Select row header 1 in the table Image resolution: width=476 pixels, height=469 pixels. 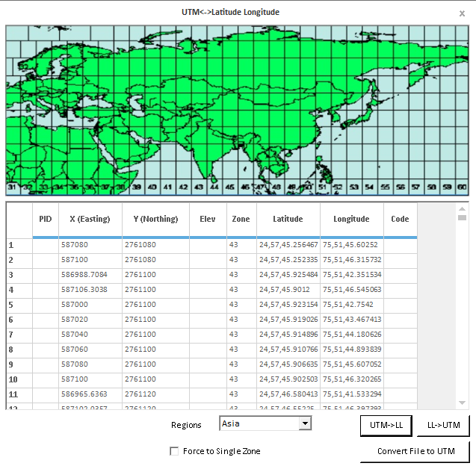point(19,245)
